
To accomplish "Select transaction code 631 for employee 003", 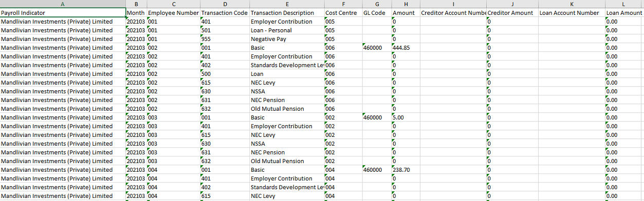I will point(225,152).
